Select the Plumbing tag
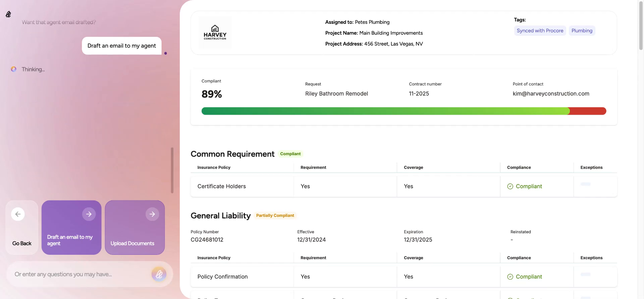 pos(582,31)
